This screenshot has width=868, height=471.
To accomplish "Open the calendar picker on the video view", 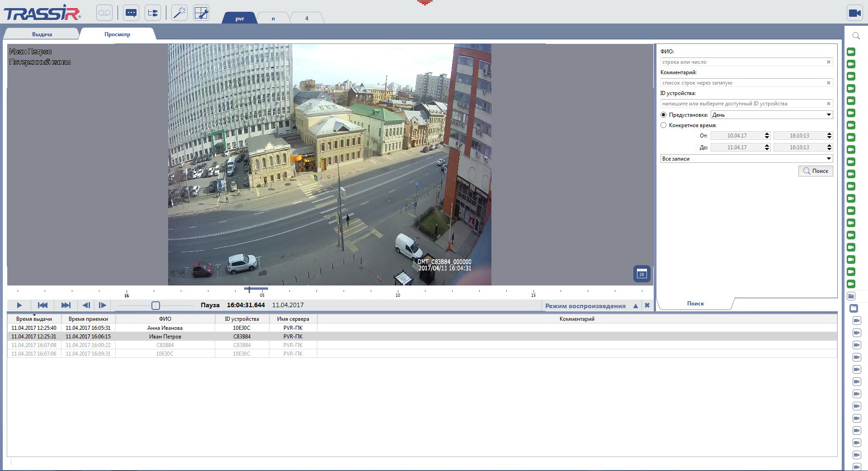I will point(642,274).
